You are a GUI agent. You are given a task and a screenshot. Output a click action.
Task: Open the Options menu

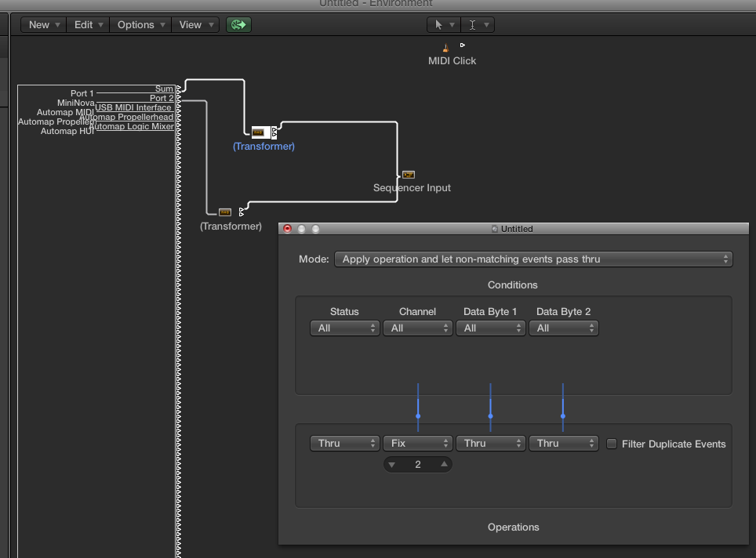[136, 24]
